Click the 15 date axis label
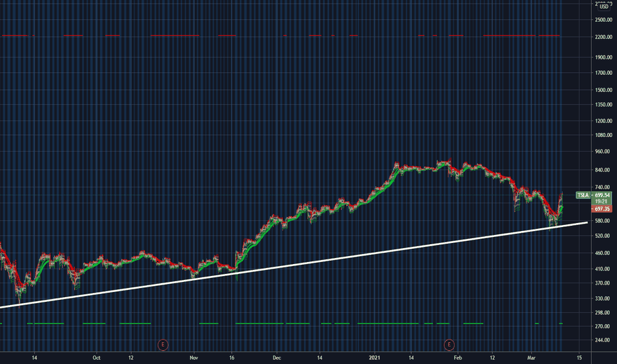Image resolution: width=617 pixels, height=364 pixels. click(x=579, y=357)
